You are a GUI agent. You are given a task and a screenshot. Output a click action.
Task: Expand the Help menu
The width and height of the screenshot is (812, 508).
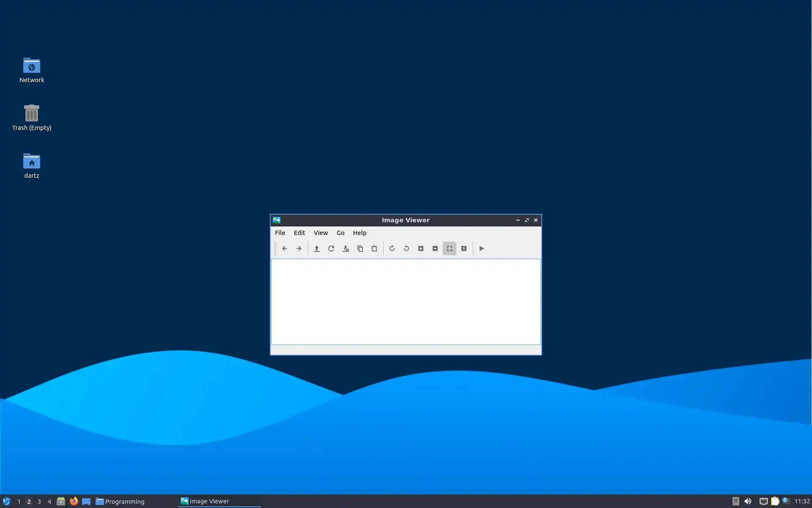(359, 233)
